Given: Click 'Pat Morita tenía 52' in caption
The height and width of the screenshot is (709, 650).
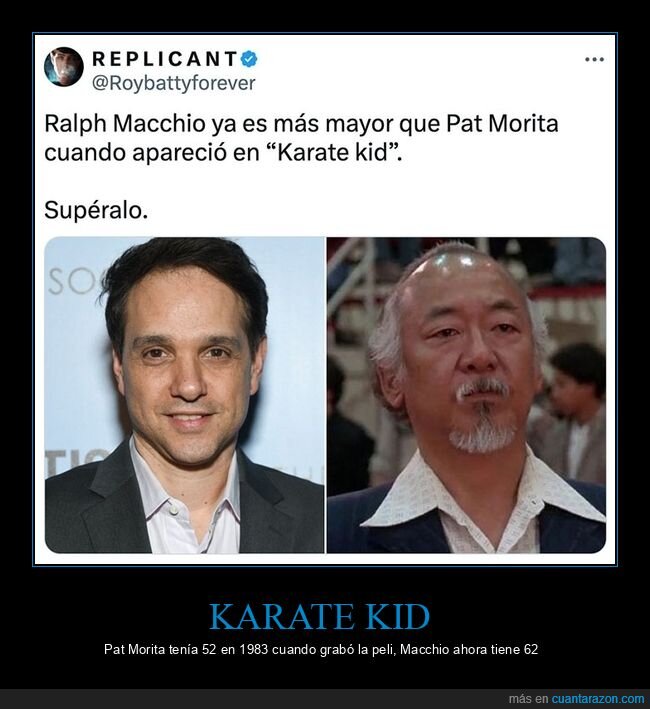Looking at the screenshot, I should pyautogui.click(x=160, y=649).
